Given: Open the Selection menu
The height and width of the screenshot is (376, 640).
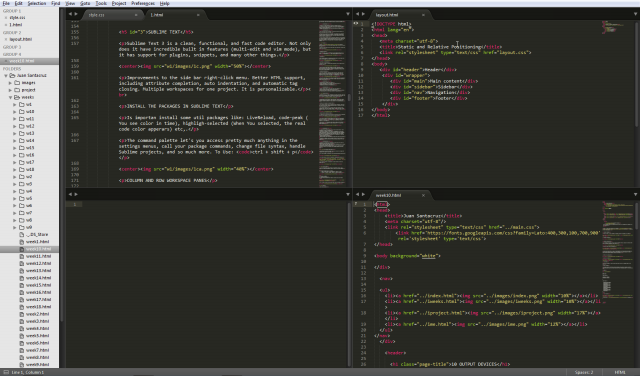Looking at the screenshot, I should pyautogui.click(x=37, y=3).
